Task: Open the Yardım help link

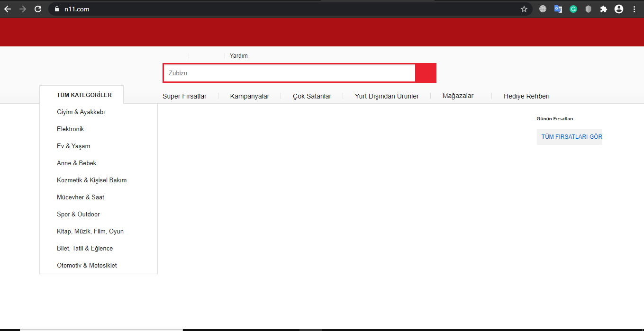Action: point(239,56)
